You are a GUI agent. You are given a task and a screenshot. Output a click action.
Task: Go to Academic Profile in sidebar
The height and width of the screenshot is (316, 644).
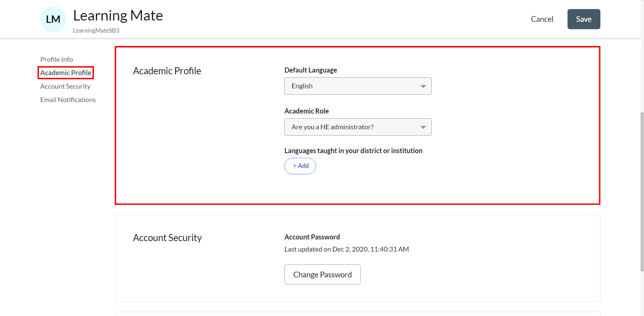[x=66, y=73]
